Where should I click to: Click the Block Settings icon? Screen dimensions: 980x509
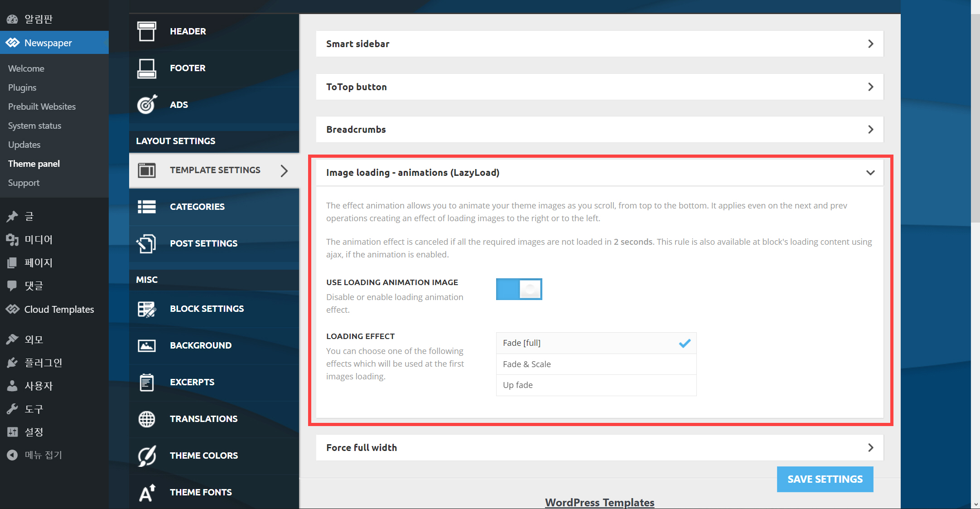tap(146, 309)
